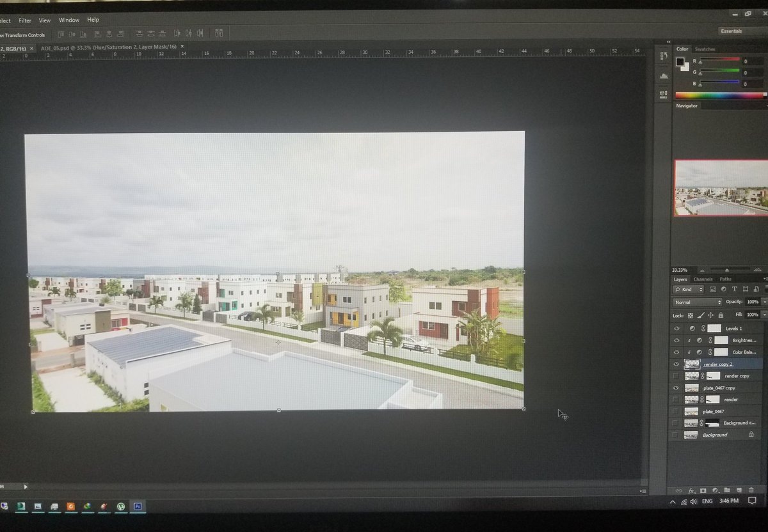Click the color spectrum ramp
The height and width of the screenshot is (532, 768).
click(x=721, y=95)
